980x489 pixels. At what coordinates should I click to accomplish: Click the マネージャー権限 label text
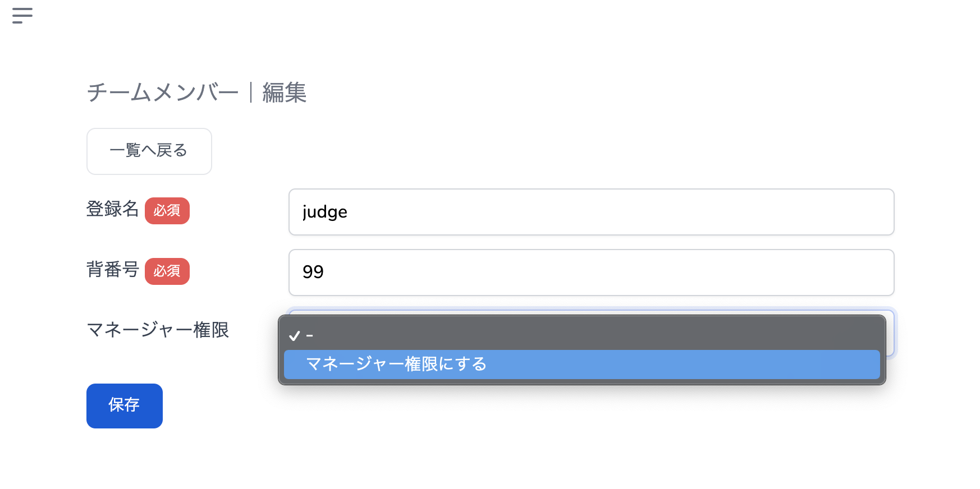tap(158, 330)
